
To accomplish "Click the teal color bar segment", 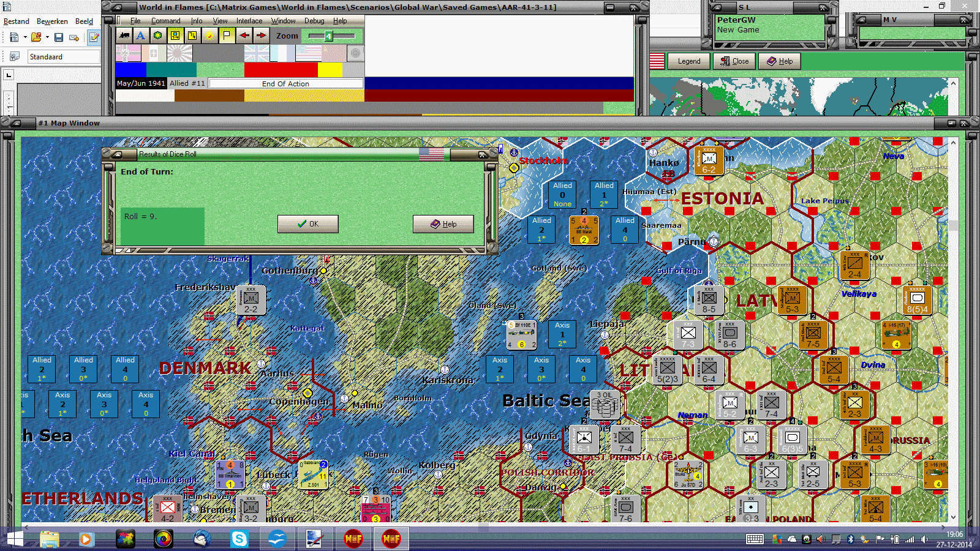I will point(172,70).
